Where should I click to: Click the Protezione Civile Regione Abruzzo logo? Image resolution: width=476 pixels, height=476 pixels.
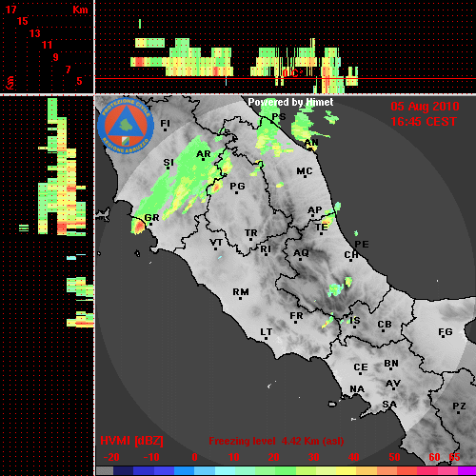(x=126, y=127)
